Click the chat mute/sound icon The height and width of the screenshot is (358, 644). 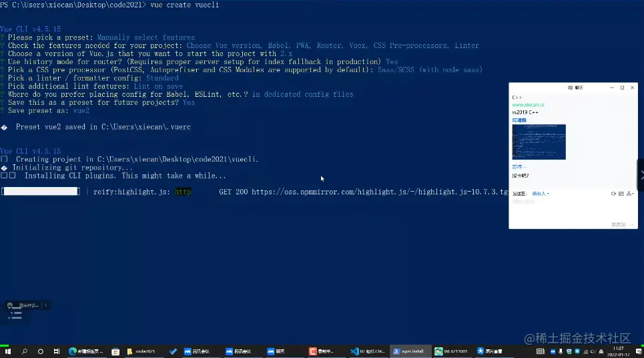pos(613,194)
